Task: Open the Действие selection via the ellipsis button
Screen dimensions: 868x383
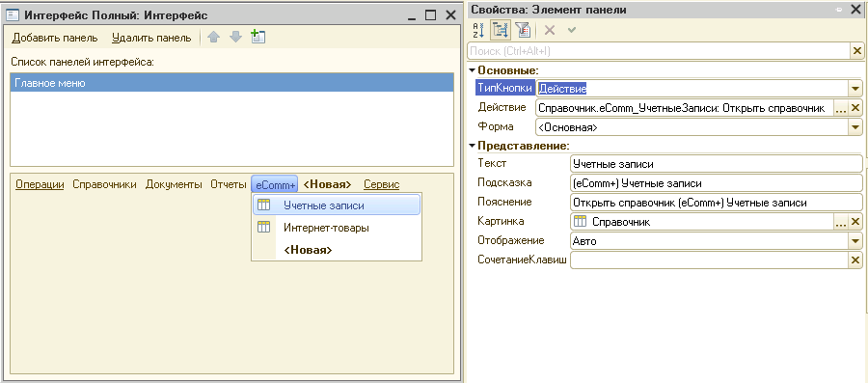Action: [x=841, y=108]
